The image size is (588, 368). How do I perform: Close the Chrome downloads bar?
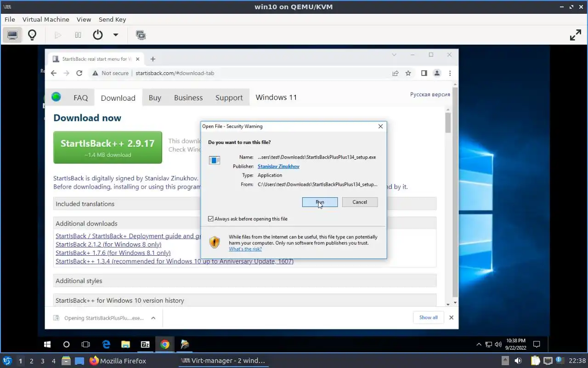tap(451, 317)
